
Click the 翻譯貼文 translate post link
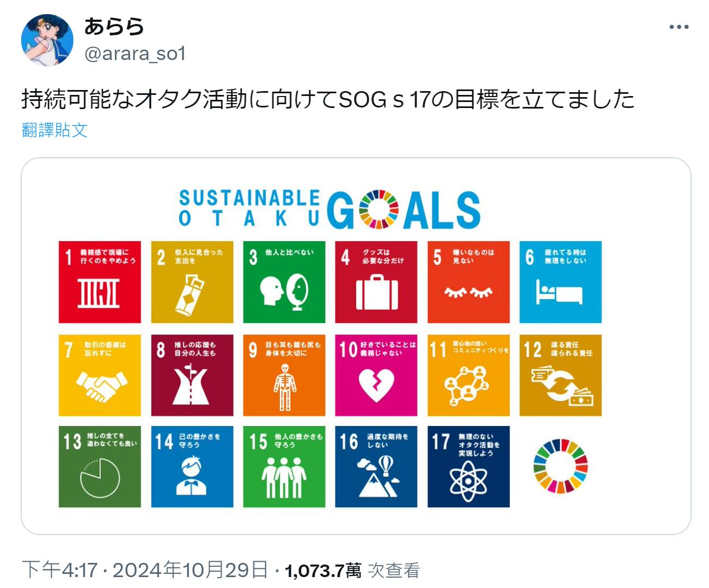click(55, 130)
